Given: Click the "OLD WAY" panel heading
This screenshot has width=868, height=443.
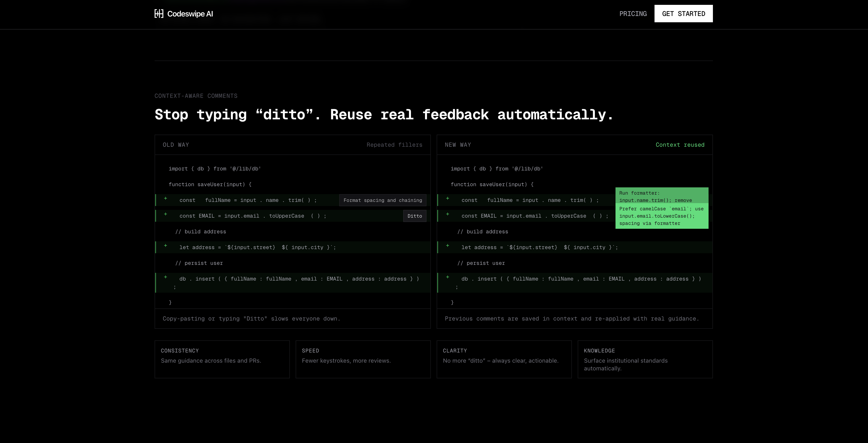Looking at the screenshot, I should click(x=176, y=145).
